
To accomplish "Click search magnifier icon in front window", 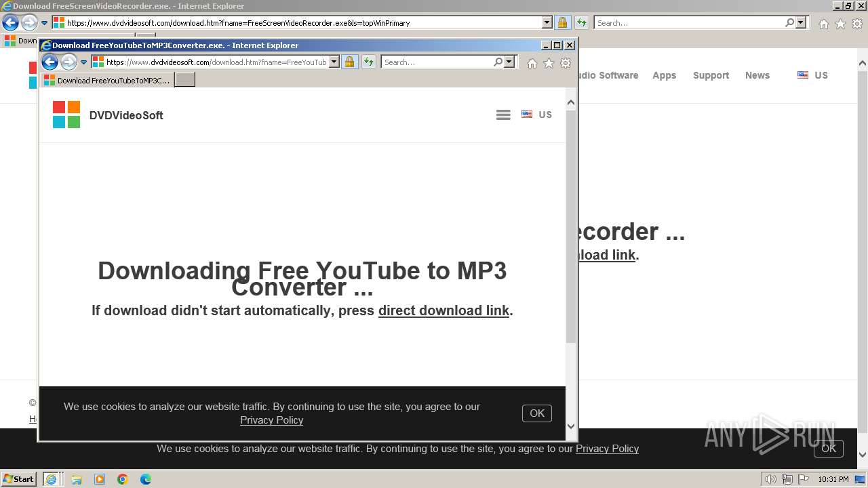I will click(x=498, y=62).
